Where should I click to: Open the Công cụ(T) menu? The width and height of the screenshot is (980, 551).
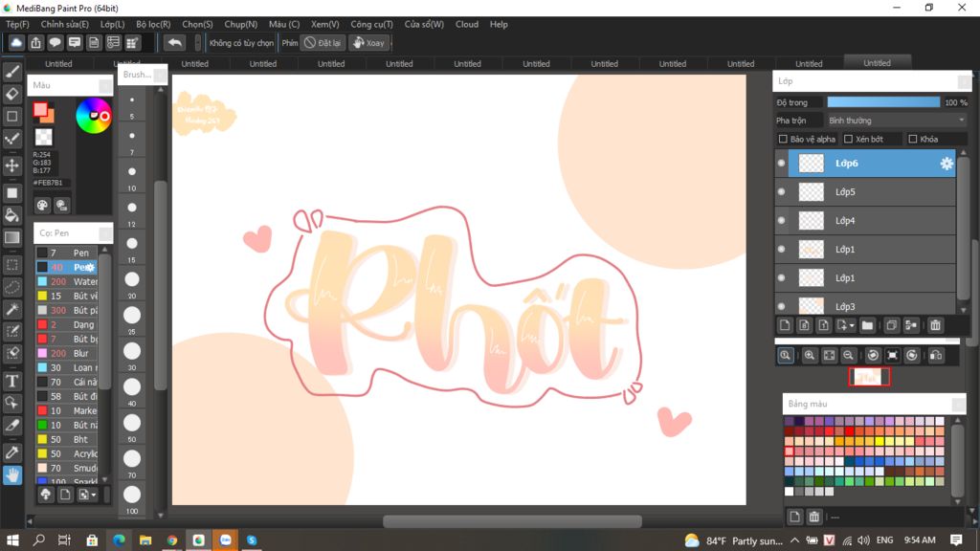(371, 24)
